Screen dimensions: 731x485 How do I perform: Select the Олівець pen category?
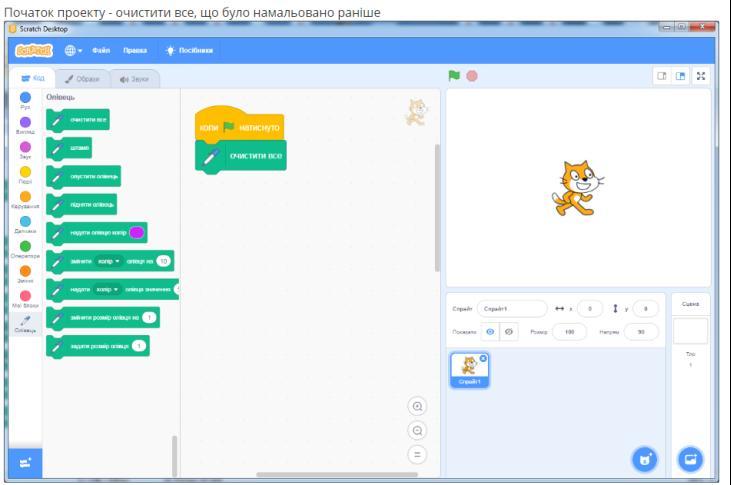(25, 323)
